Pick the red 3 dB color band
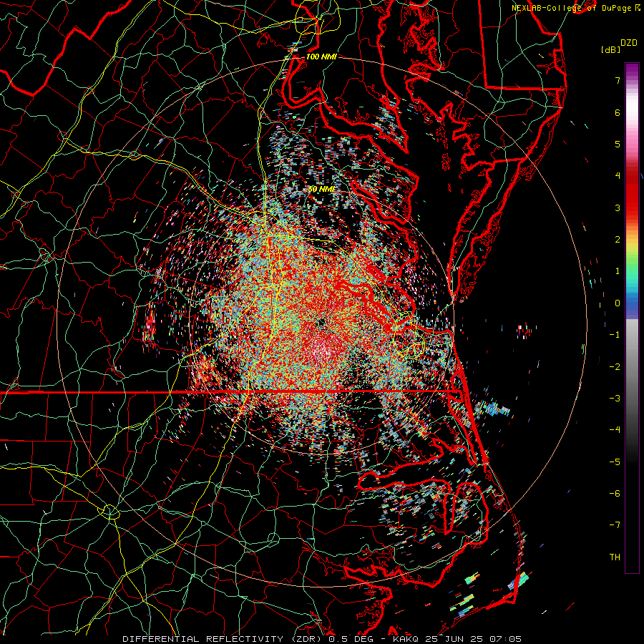 click(632, 208)
